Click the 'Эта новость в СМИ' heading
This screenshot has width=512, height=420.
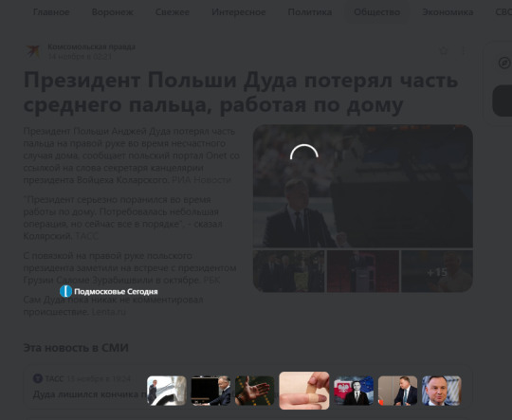point(76,348)
